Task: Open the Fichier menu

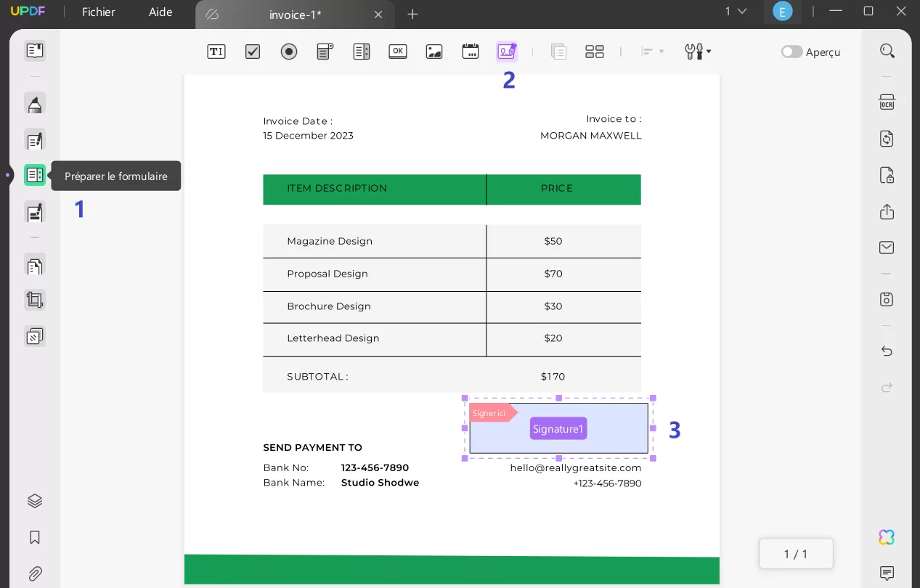Action: point(97,12)
